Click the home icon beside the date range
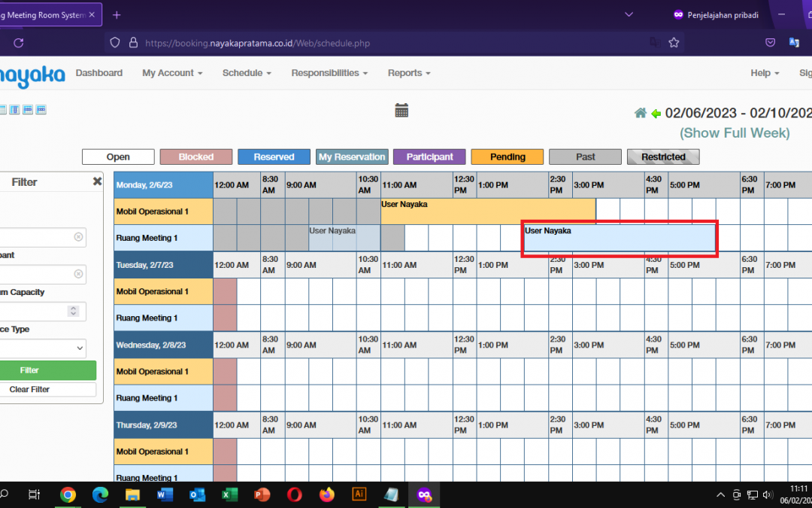This screenshot has height=508, width=812. click(x=641, y=113)
